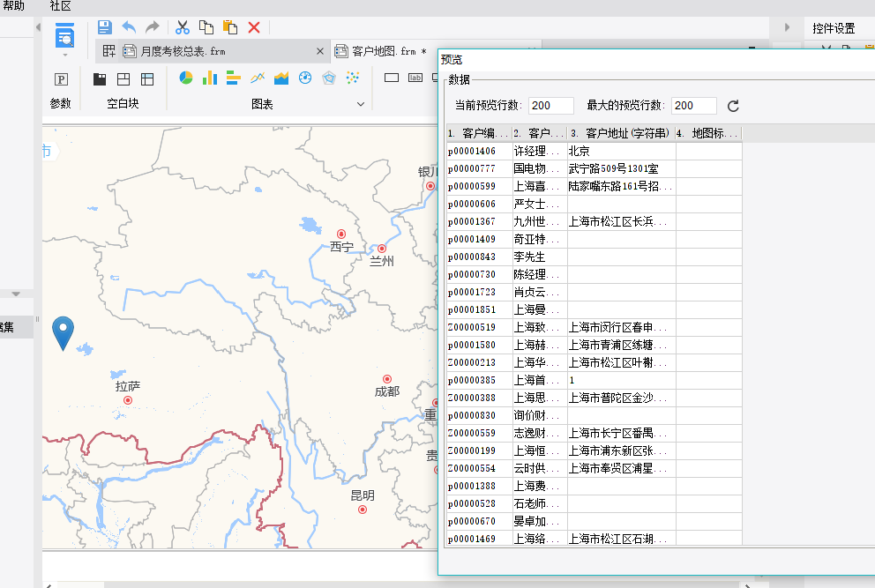Refresh the preview data

tap(733, 106)
